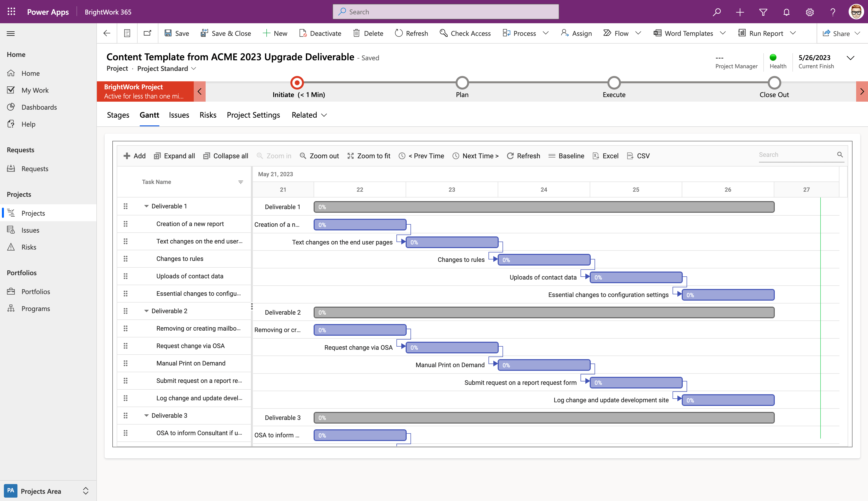The width and height of the screenshot is (868, 501).
Task: Switch to the Issues tab
Action: click(179, 115)
